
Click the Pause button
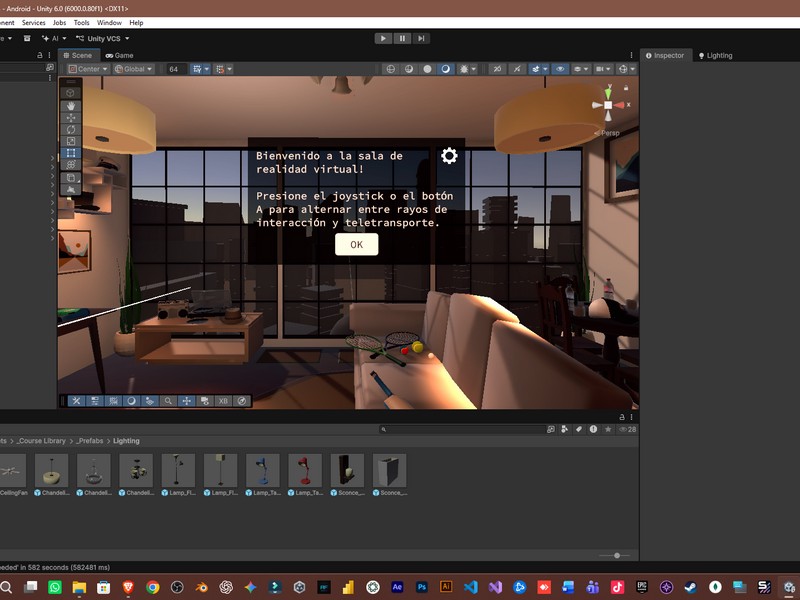coord(402,38)
